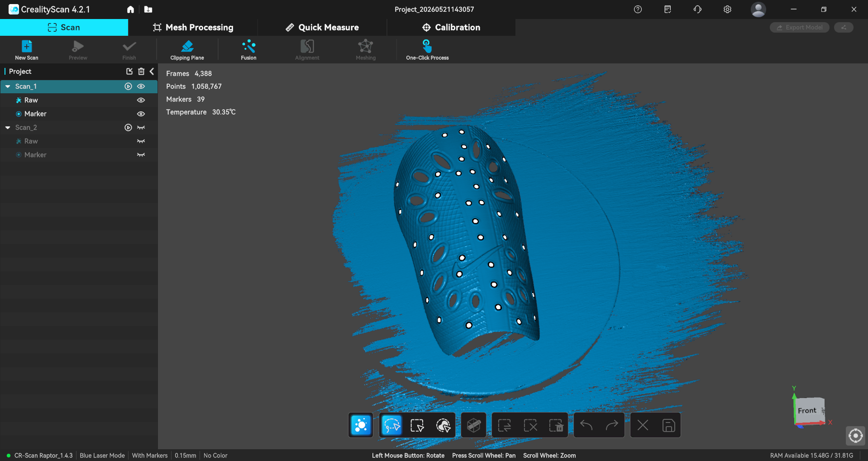The width and height of the screenshot is (868, 461).
Task: Start One-Click Process
Action: [427, 50]
